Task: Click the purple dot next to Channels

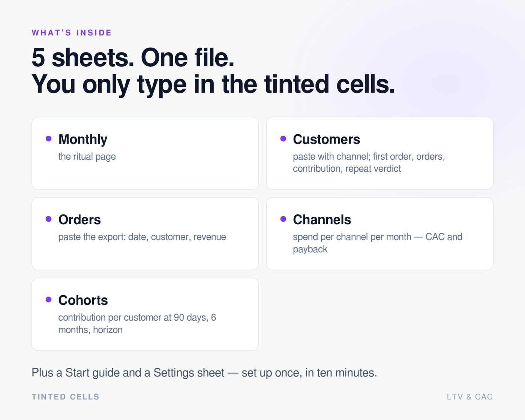Action: (283, 219)
